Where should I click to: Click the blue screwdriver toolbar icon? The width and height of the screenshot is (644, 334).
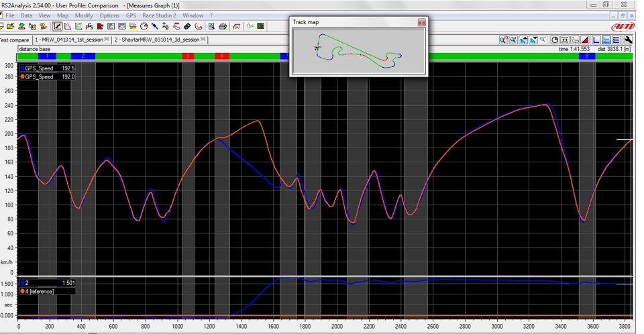click(155, 26)
